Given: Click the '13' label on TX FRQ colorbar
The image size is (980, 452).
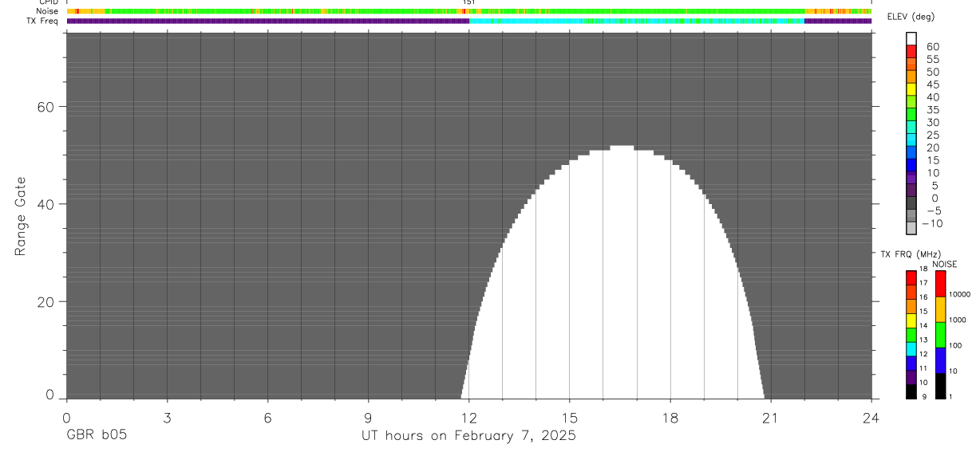Looking at the screenshot, I should [x=924, y=340].
